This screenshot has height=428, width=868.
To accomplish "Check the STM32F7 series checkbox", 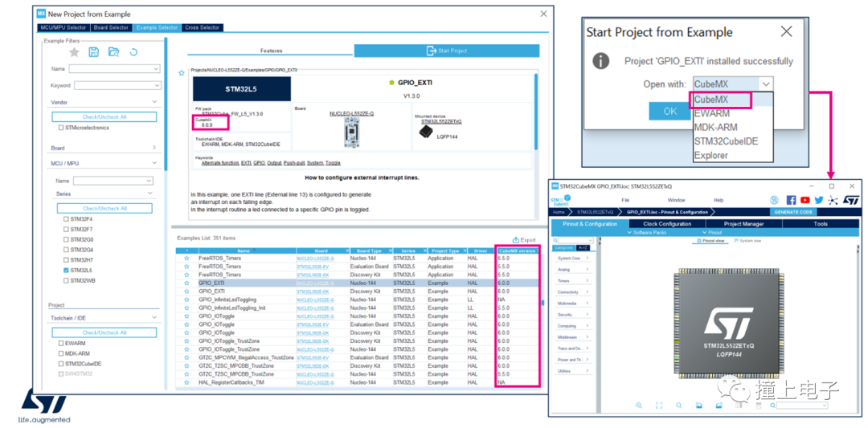I will tap(67, 229).
